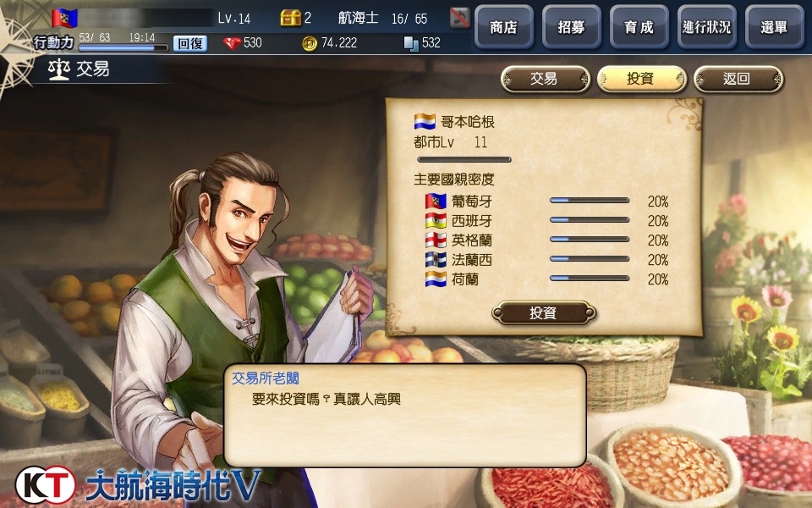Click the player's flag at top left
The height and width of the screenshot is (508, 812).
pos(64,19)
